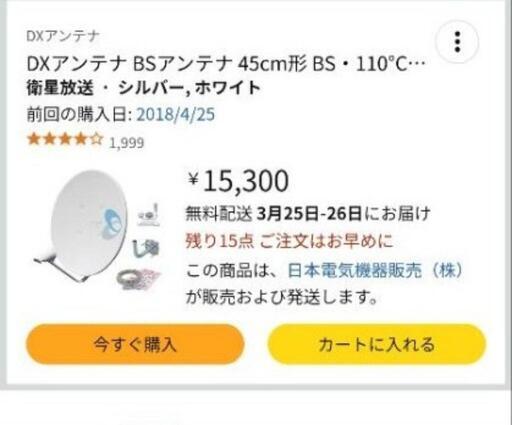512x425 pixels.
Task: Click the ¥15,300 price
Action: [238, 181]
